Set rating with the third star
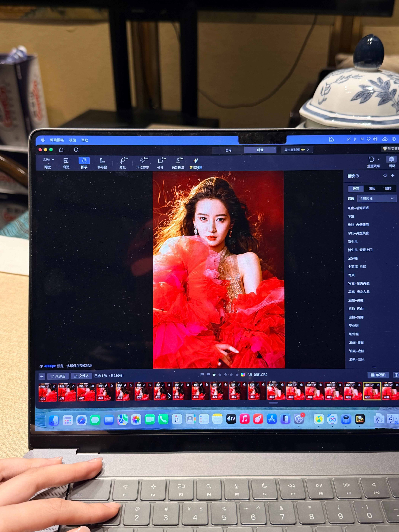This screenshot has height=532, width=399. pyautogui.click(x=225, y=375)
